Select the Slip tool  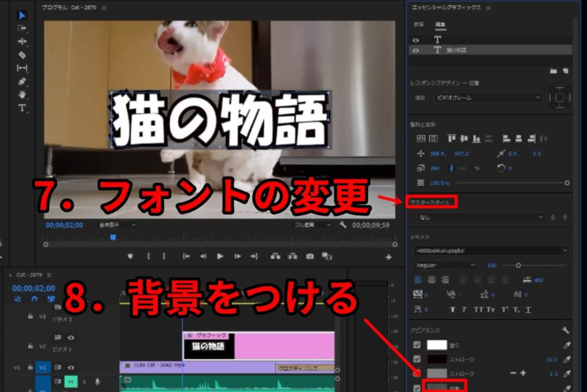pos(22,68)
